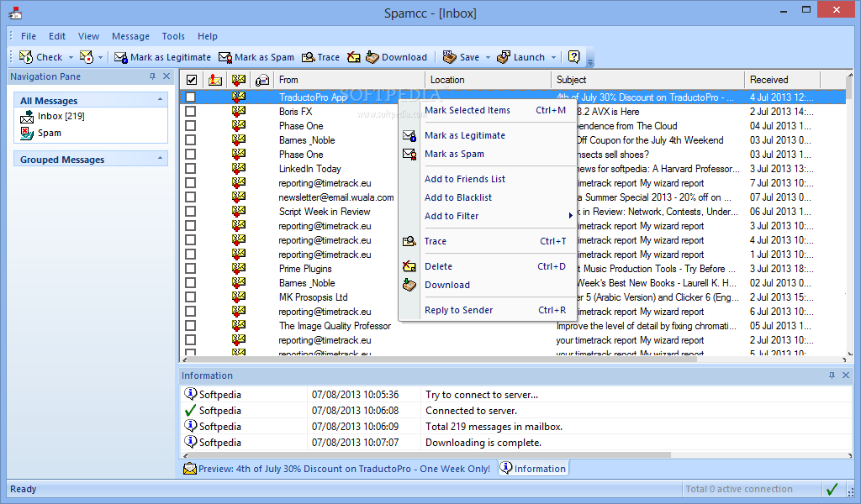Open the Help menu
This screenshot has height=504, width=861.
pos(208,36)
